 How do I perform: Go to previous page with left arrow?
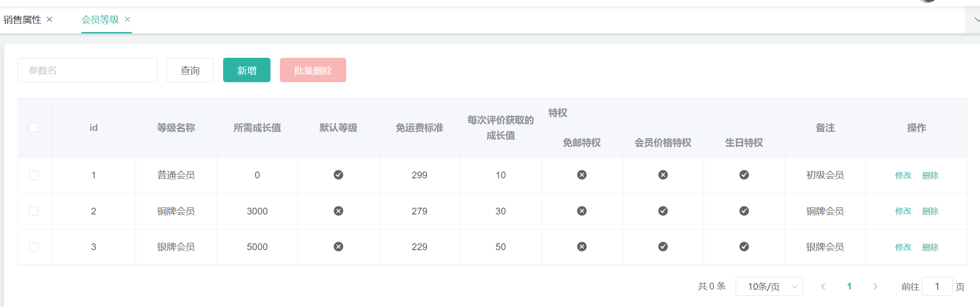tap(823, 286)
